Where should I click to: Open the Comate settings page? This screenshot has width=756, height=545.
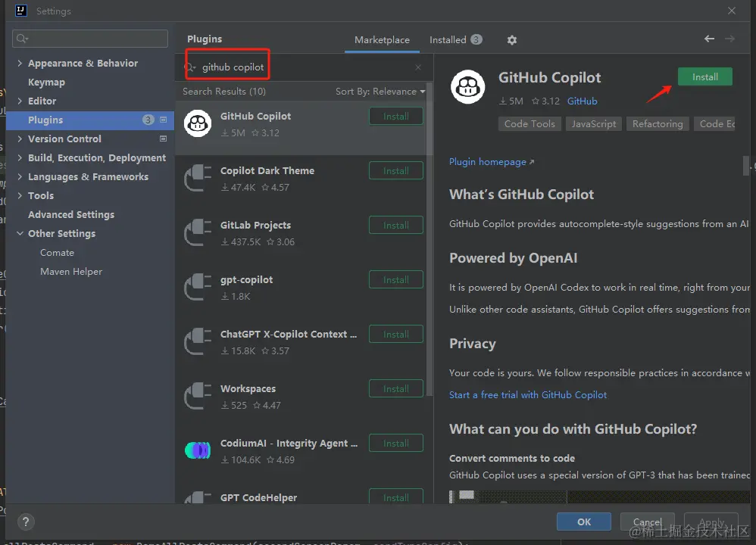pos(57,253)
